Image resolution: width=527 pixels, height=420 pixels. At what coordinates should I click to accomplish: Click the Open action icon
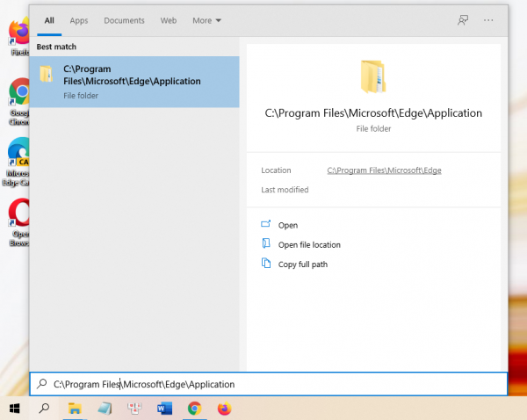266,223
